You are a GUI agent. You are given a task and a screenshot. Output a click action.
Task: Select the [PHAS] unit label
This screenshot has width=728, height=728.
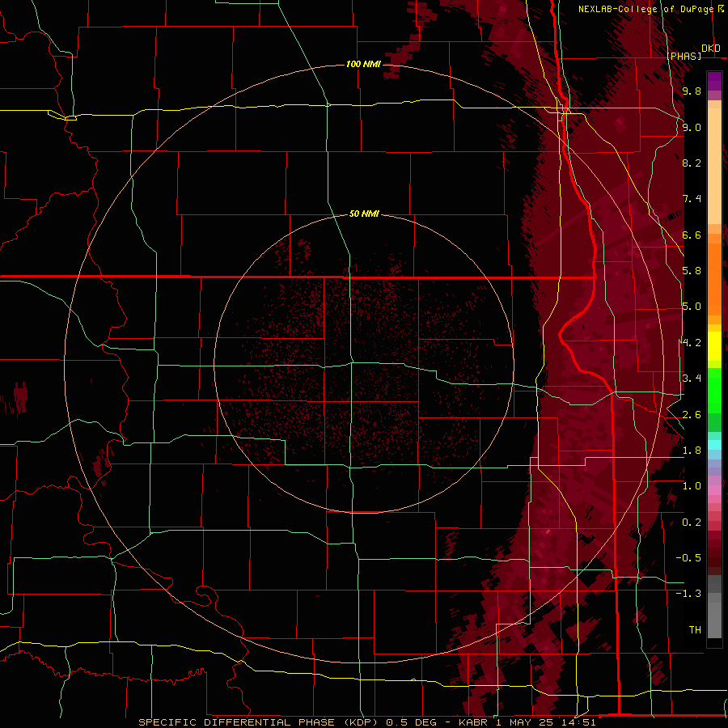click(684, 57)
